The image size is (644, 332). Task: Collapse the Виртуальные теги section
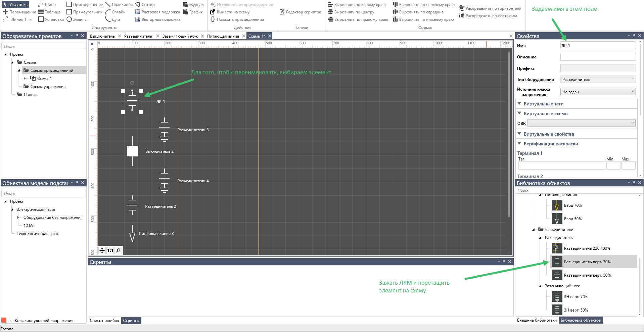519,103
